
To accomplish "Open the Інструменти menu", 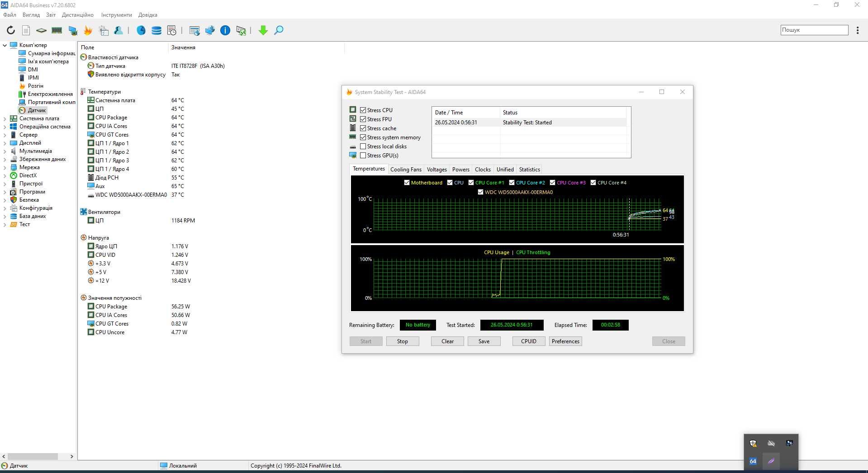I will (x=117, y=15).
